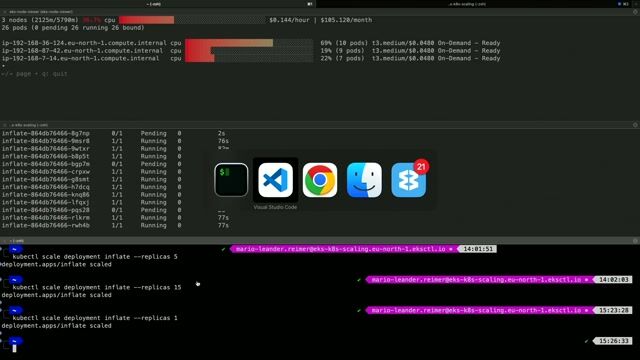
Task: Click the '69% (10 pods)' node statistic
Action: [x=344, y=43]
